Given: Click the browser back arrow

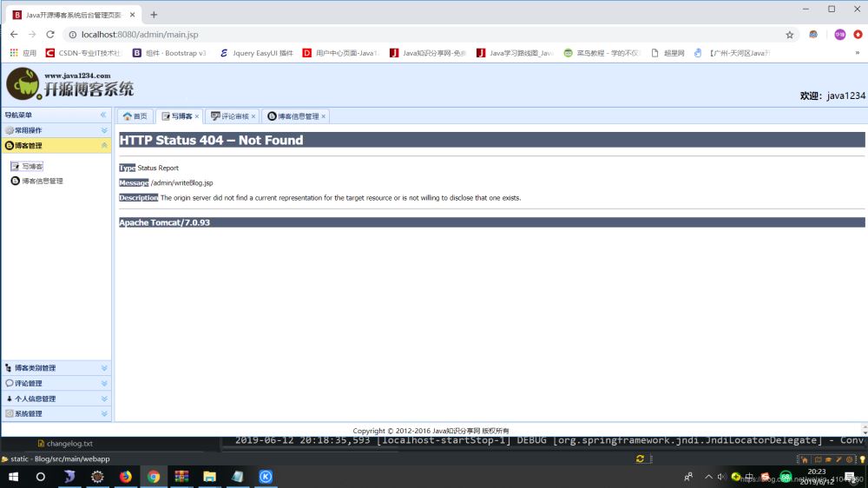Looking at the screenshot, I should [14, 35].
